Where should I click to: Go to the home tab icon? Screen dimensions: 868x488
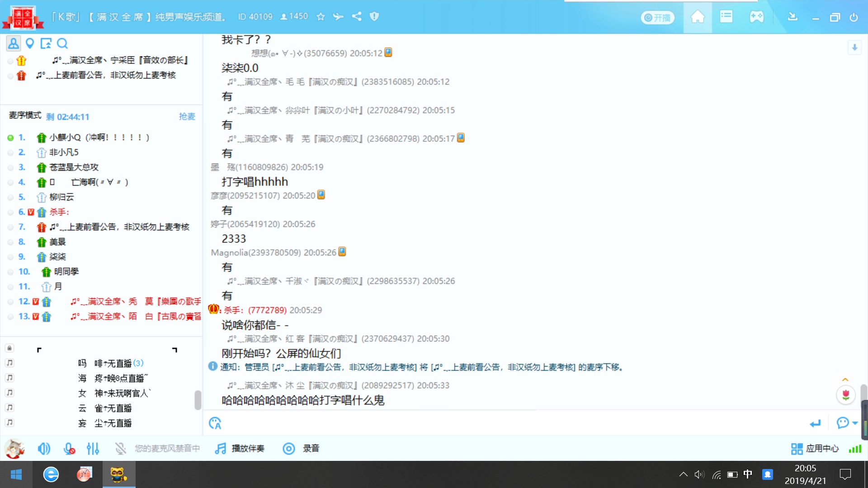pos(698,17)
